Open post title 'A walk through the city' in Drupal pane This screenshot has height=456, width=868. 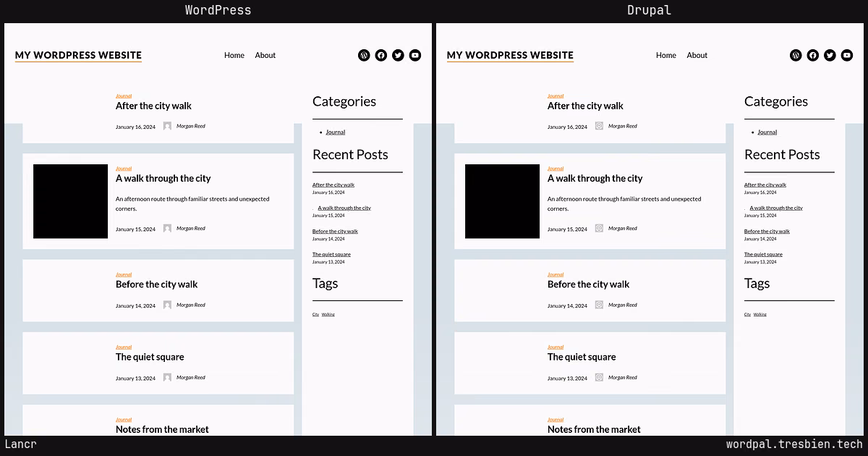point(595,178)
